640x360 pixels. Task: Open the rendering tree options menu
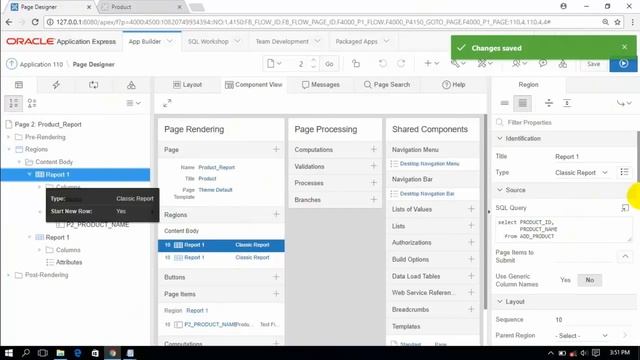pos(133,103)
